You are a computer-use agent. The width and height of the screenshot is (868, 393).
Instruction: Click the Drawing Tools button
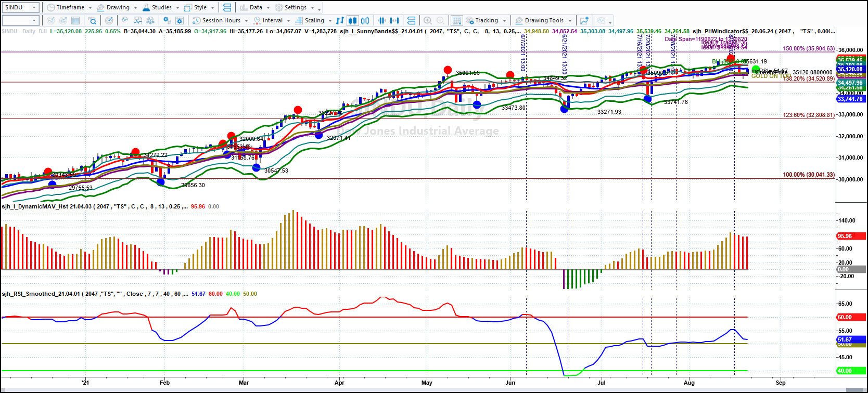point(540,20)
